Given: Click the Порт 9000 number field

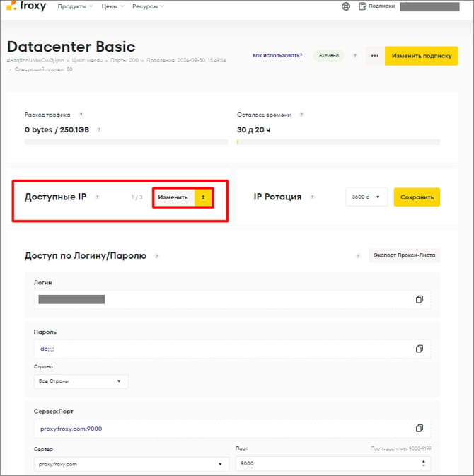Looking at the screenshot, I should tap(333, 463).
